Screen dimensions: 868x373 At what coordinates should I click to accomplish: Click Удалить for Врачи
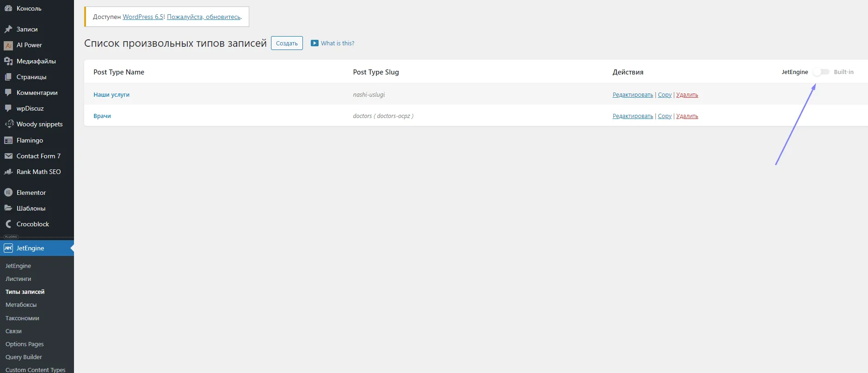[687, 116]
